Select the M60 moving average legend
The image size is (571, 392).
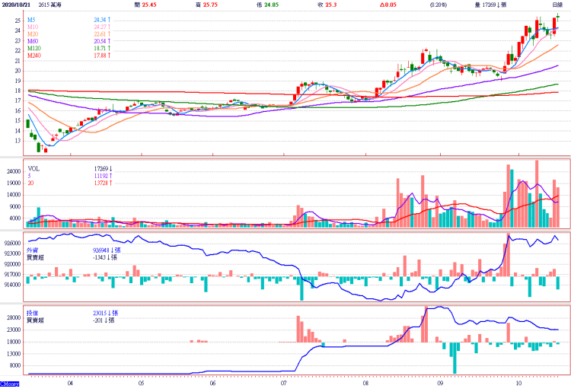point(33,40)
